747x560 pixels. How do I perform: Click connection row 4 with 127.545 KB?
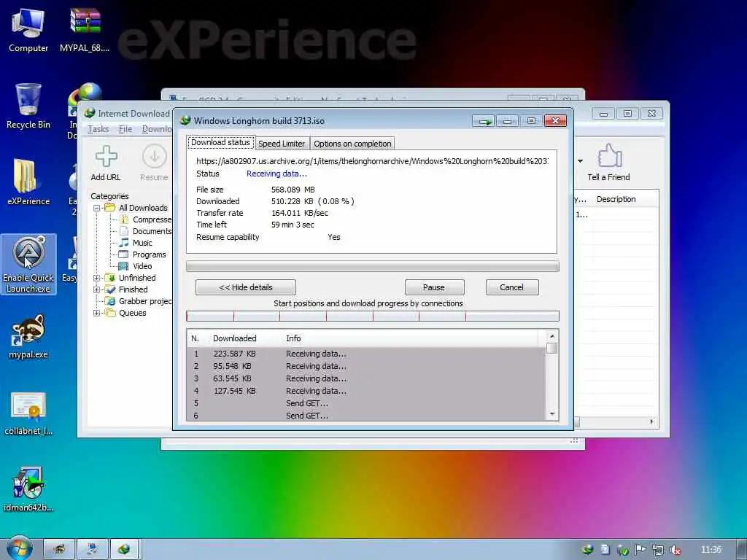[366, 391]
